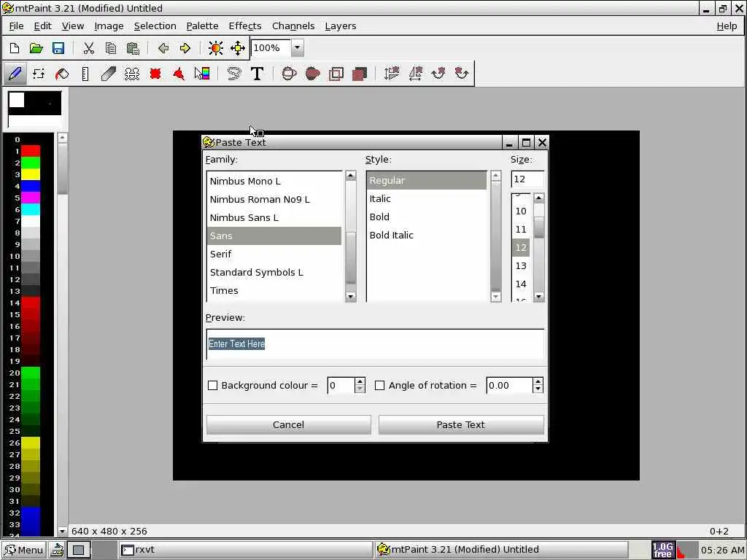The width and height of the screenshot is (747, 560).
Task: Select Nimbus Roman No9 L font family
Action: tap(274, 200)
